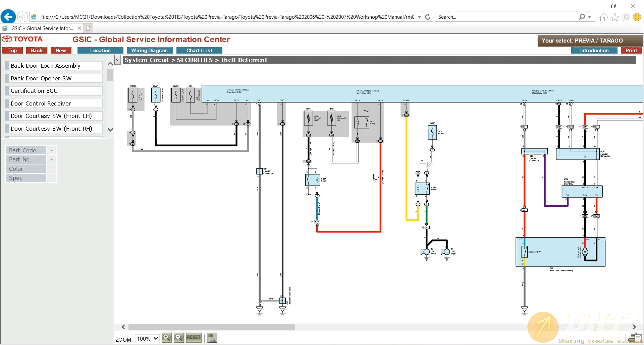The image size is (644, 345).
Task: Open the browser favorites star
Action: click(x=615, y=17)
